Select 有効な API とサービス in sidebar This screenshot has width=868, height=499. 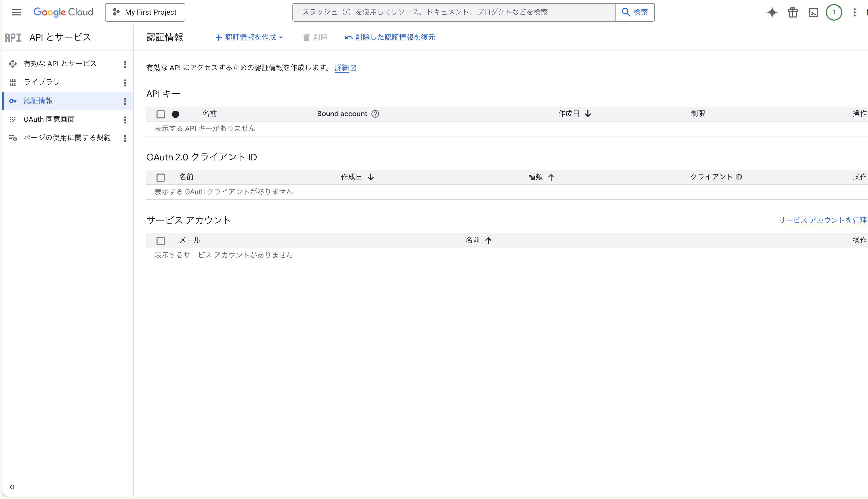(x=60, y=63)
